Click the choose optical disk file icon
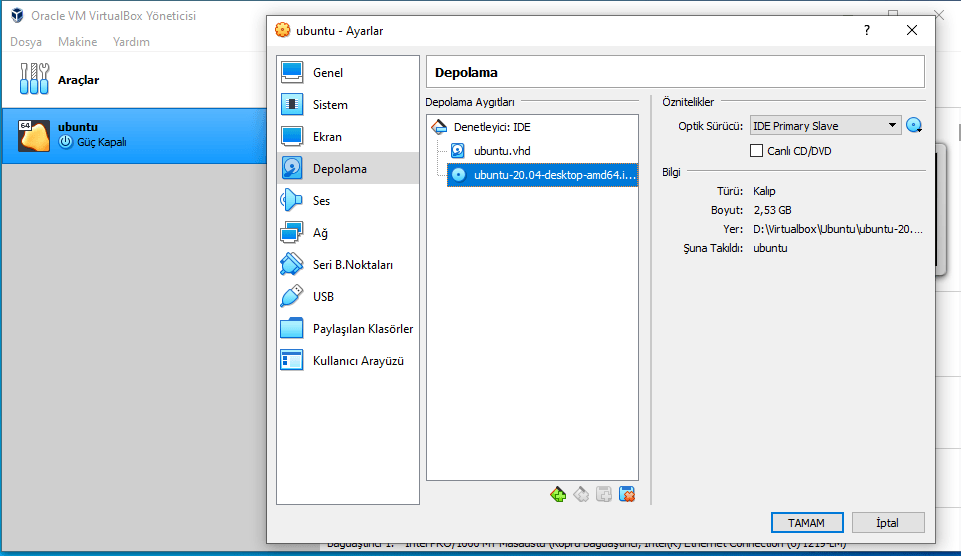 (x=913, y=126)
